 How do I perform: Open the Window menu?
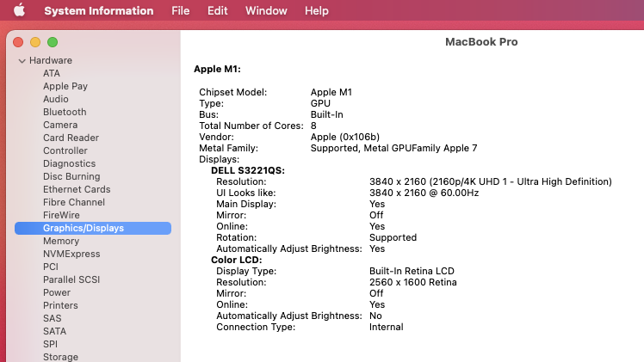266,10
